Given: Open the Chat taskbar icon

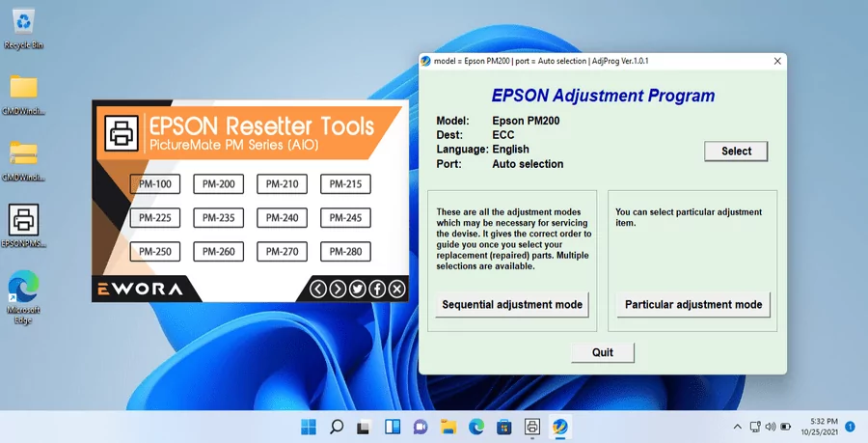Looking at the screenshot, I should point(420,427).
